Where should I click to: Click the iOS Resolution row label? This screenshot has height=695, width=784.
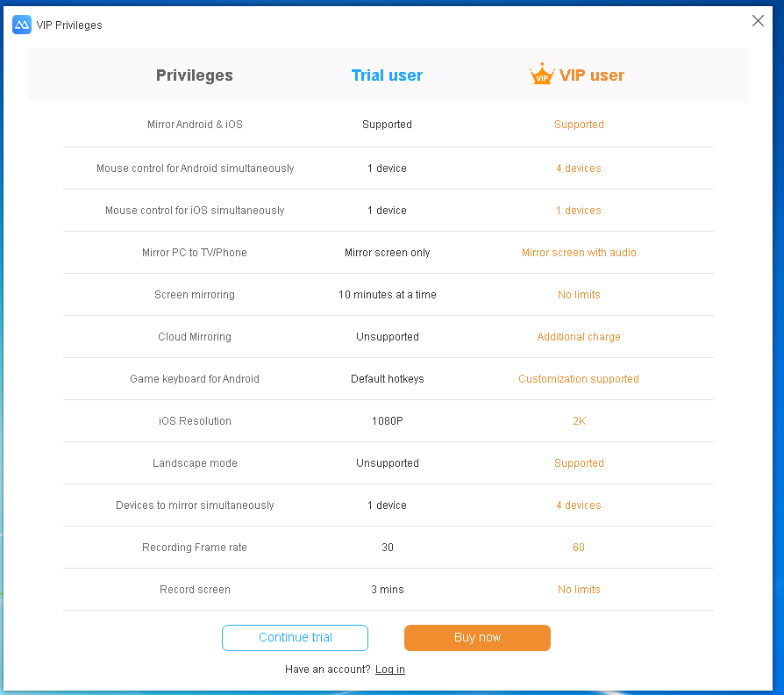click(x=195, y=421)
